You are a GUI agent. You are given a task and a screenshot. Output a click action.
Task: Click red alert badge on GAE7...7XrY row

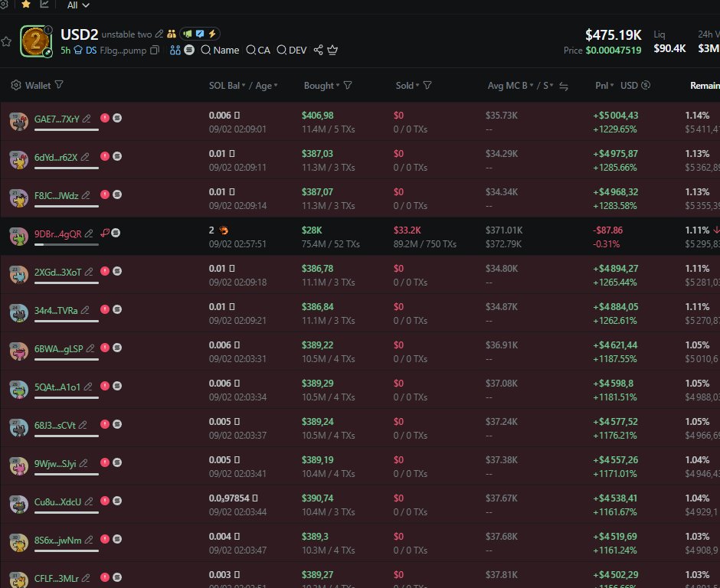click(x=105, y=118)
